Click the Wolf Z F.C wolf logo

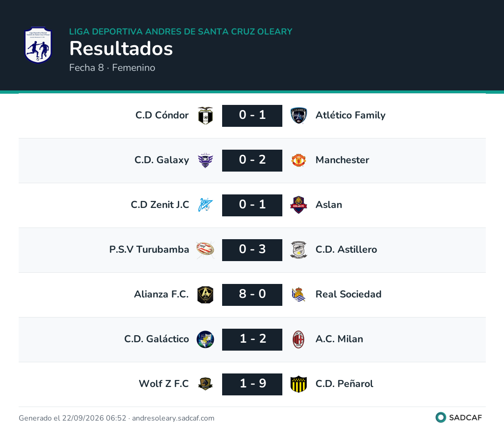(x=205, y=384)
